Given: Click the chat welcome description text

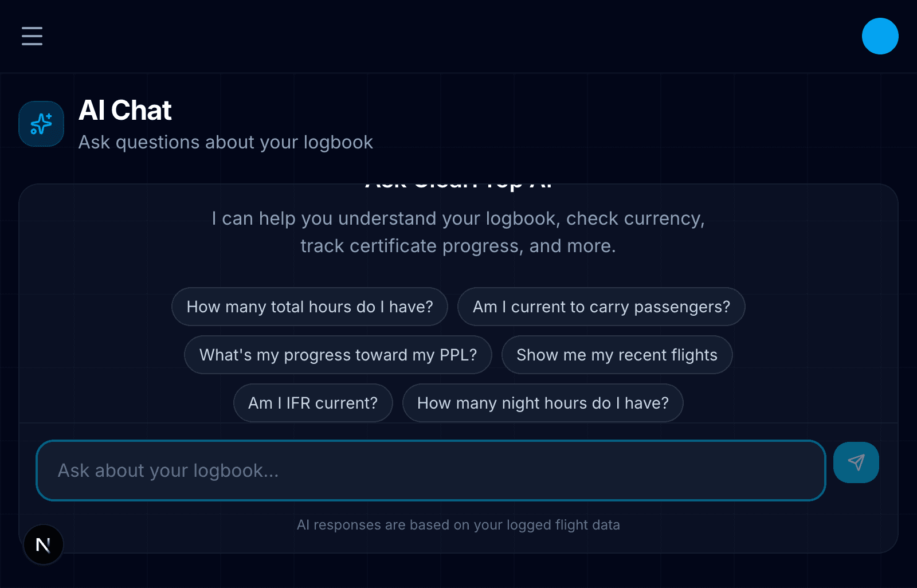Looking at the screenshot, I should pyautogui.click(x=458, y=232).
